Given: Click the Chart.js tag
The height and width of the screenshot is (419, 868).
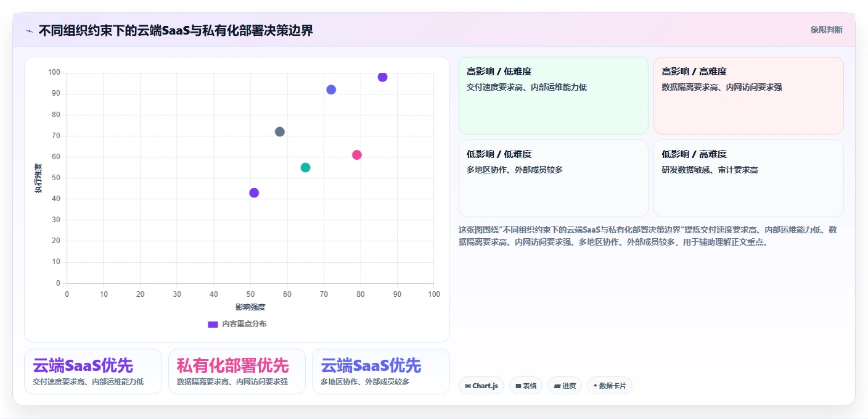Looking at the screenshot, I should [481, 386].
